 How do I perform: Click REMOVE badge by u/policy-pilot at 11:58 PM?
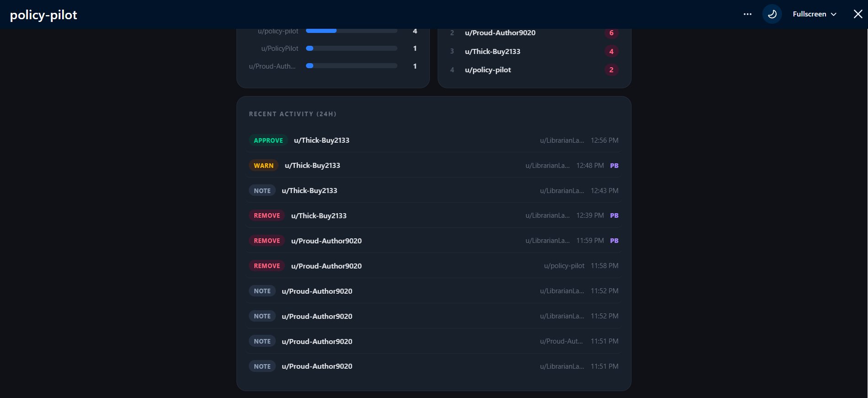click(x=267, y=266)
